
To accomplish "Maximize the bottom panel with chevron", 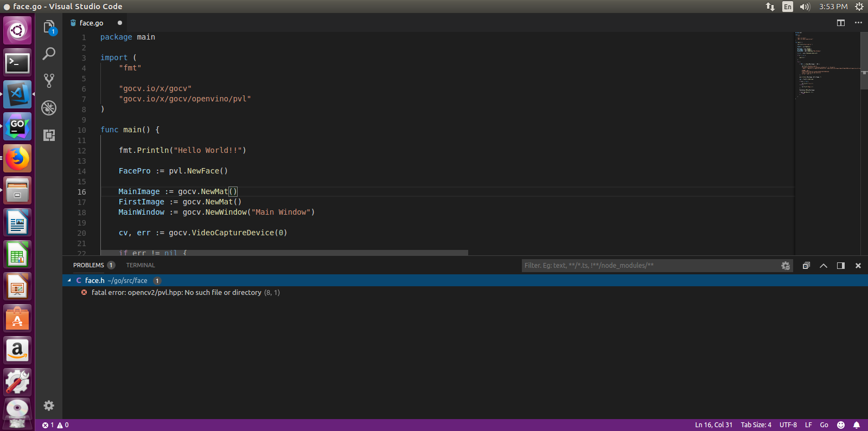I will click(824, 266).
